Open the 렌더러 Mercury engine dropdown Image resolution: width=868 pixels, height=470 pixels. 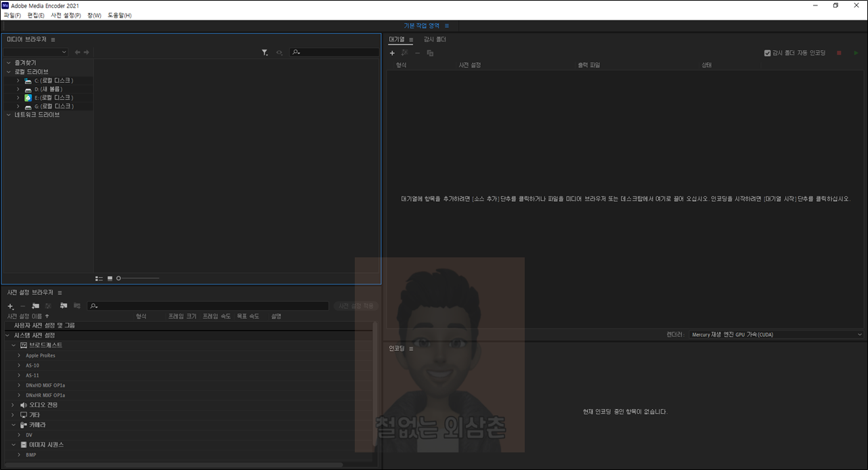click(777, 335)
